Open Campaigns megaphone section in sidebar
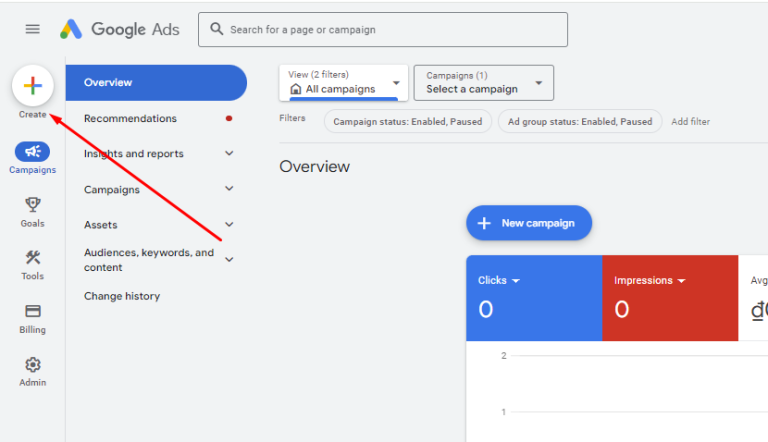 click(x=32, y=158)
